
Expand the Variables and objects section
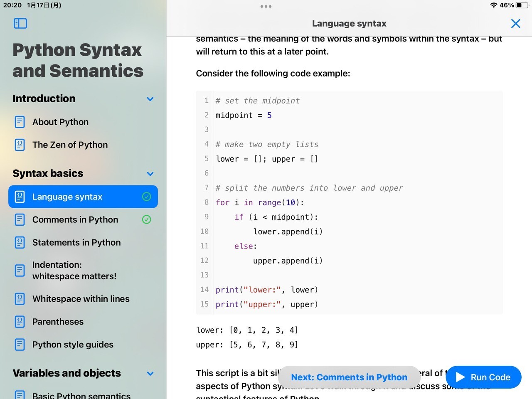[x=150, y=373]
